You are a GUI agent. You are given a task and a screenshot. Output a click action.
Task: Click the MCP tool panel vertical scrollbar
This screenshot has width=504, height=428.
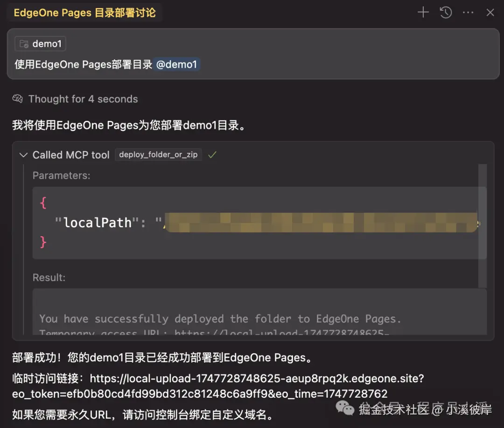coord(482,226)
